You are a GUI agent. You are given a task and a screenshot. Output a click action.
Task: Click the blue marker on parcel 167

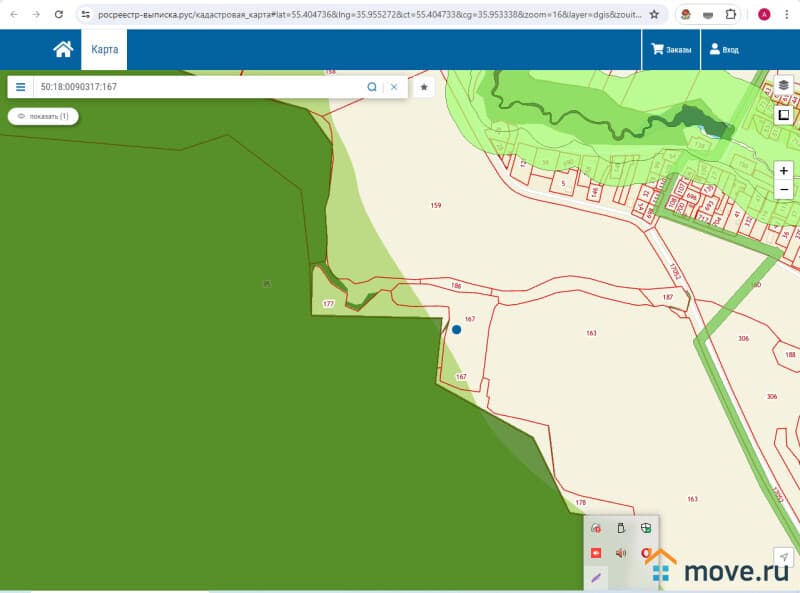coord(456,329)
